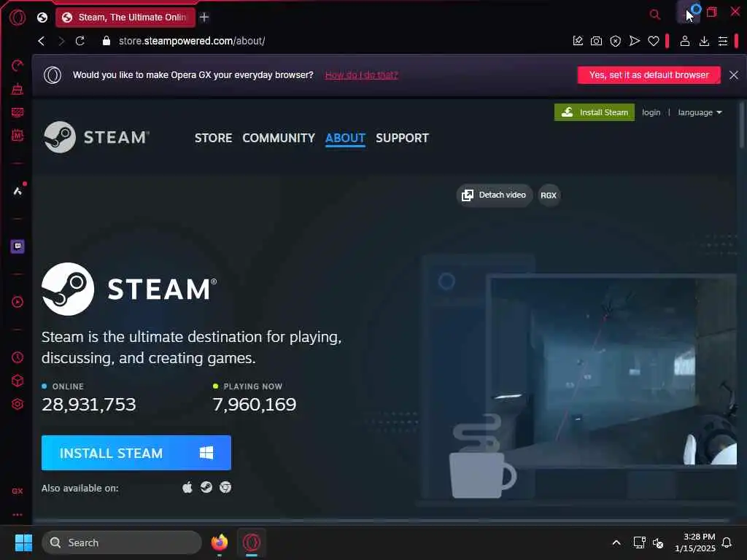Open the profile account icon
747x560 pixels.
pos(684,41)
